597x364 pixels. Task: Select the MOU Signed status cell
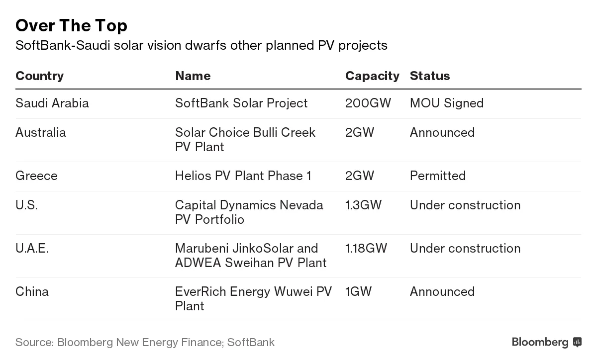(x=446, y=103)
